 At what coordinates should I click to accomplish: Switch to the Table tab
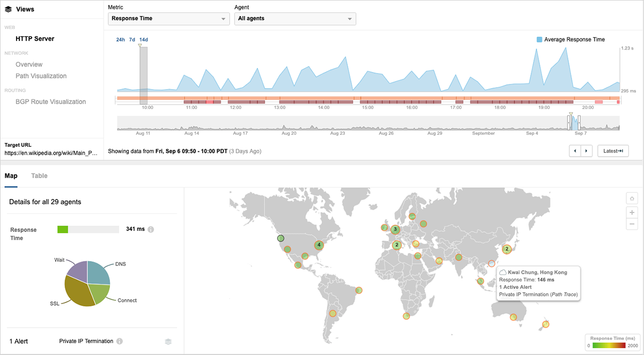click(39, 176)
